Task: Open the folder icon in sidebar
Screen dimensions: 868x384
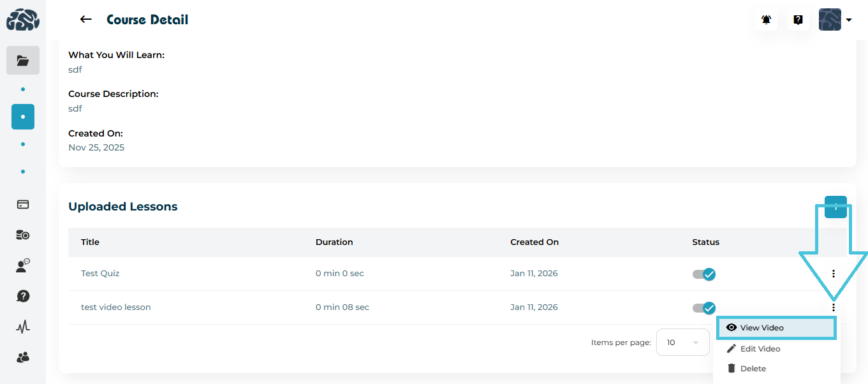Action: [x=23, y=61]
